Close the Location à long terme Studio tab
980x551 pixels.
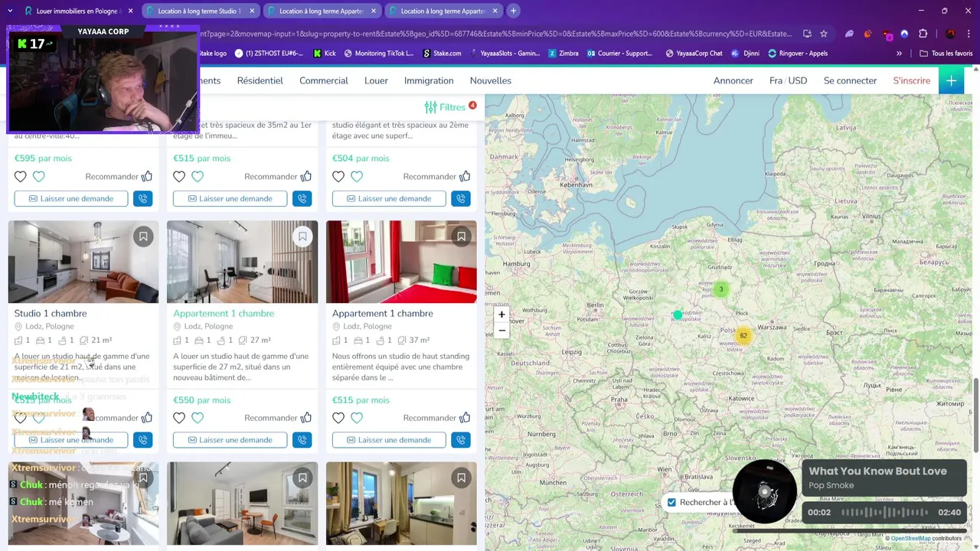click(252, 11)
